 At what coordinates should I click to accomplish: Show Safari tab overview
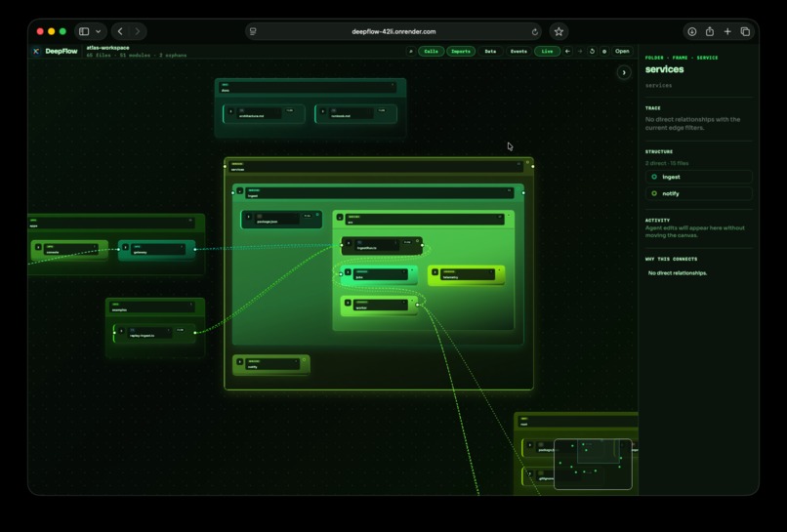pyautogui.click(x=745, y=31)
